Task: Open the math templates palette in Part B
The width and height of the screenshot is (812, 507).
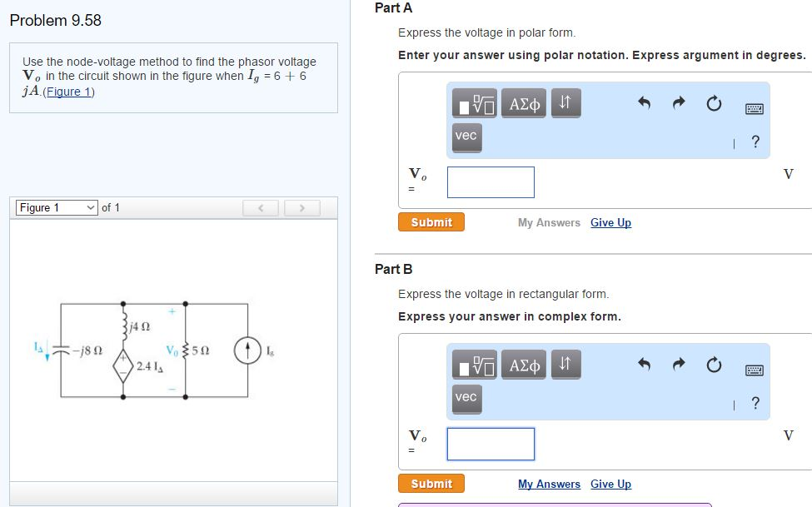Action: click(x=476, y=364)
